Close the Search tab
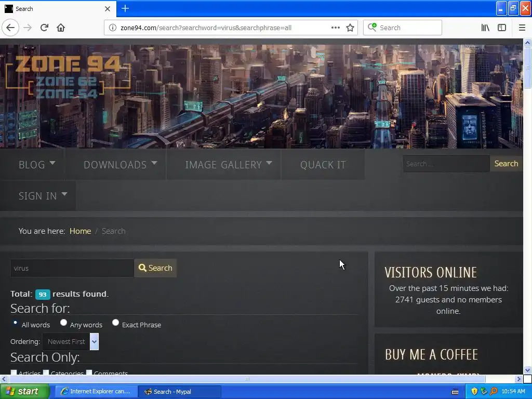Image resolution: width=532 pixels, height=399 pixels. tap(107, 9)
